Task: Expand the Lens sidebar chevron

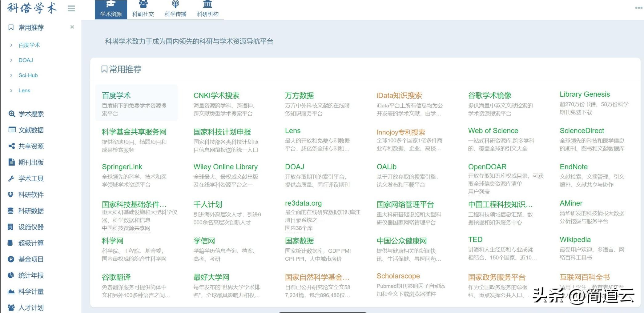Action: coord(11,90)
